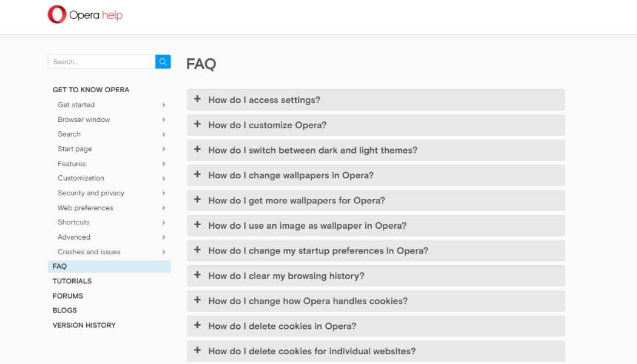Image resolution: width=637 pixels, height=364 pixels.
Task: Expand the Advanced submenu arrow
Action: [x=164, y=237]
